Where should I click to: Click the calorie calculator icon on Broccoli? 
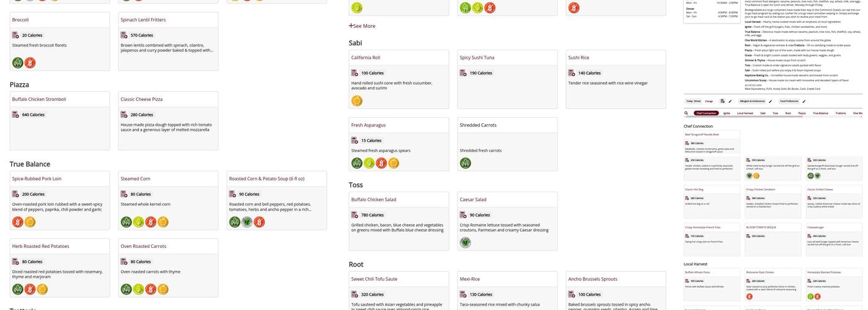tap(15, 35)
